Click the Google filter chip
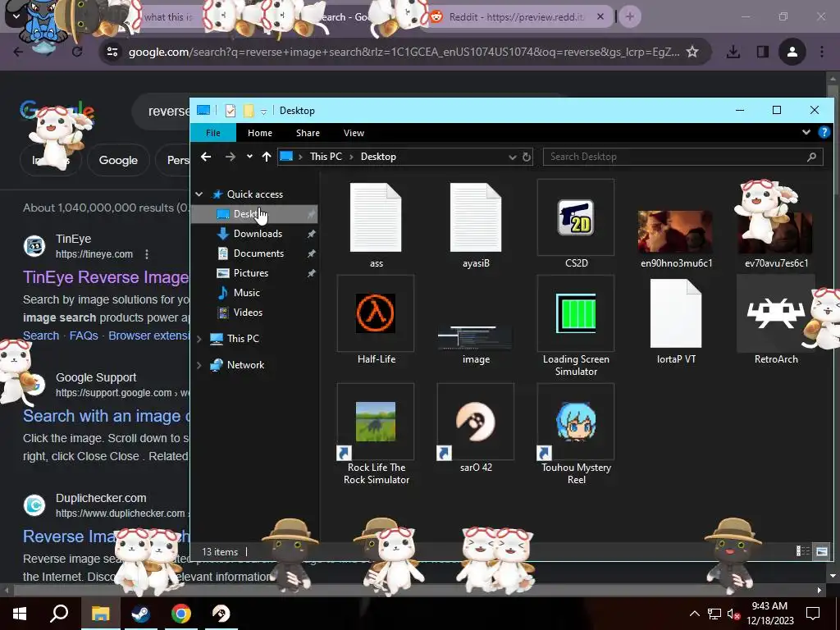This screenshot has height=630, width=840. coord(118,160)
